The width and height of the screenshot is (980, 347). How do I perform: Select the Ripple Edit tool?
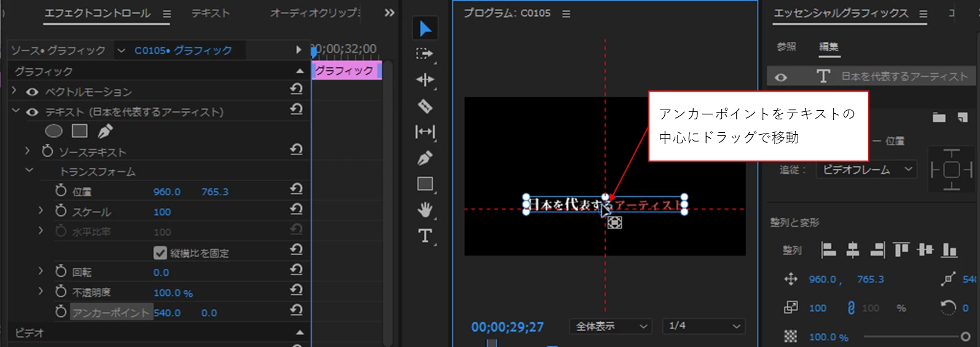425,80
